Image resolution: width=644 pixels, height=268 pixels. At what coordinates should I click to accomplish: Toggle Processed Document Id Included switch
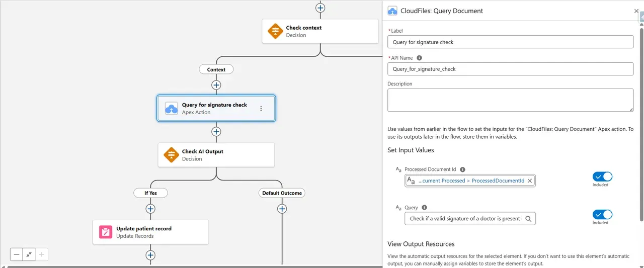[x=602, y=176]
